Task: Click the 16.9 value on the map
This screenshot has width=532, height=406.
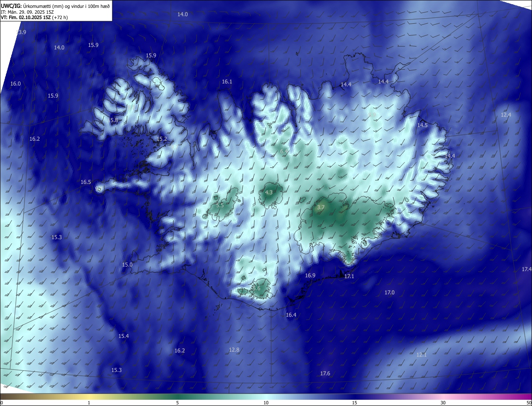Action: 310,275
